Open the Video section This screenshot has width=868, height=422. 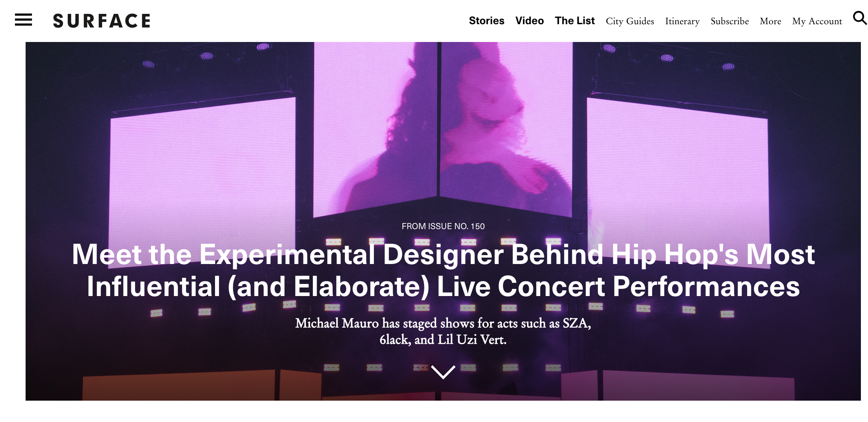click(529, 21)
